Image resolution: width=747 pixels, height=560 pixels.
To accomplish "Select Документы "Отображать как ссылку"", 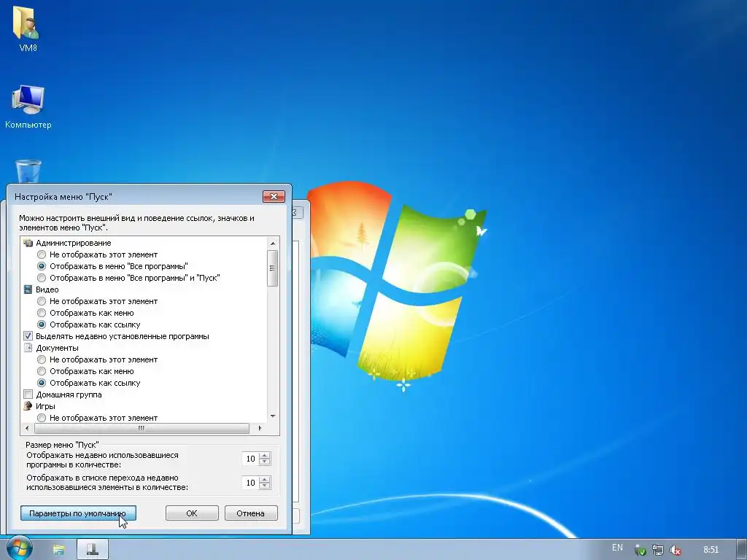I will click(42, 383).
